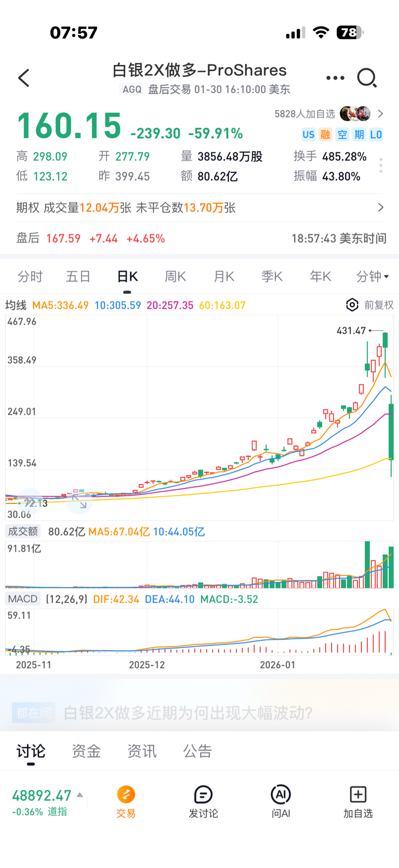The image size is (399, 868).
Task: Tap the 均线 indicator label
Action: click(x=16, y=305)
